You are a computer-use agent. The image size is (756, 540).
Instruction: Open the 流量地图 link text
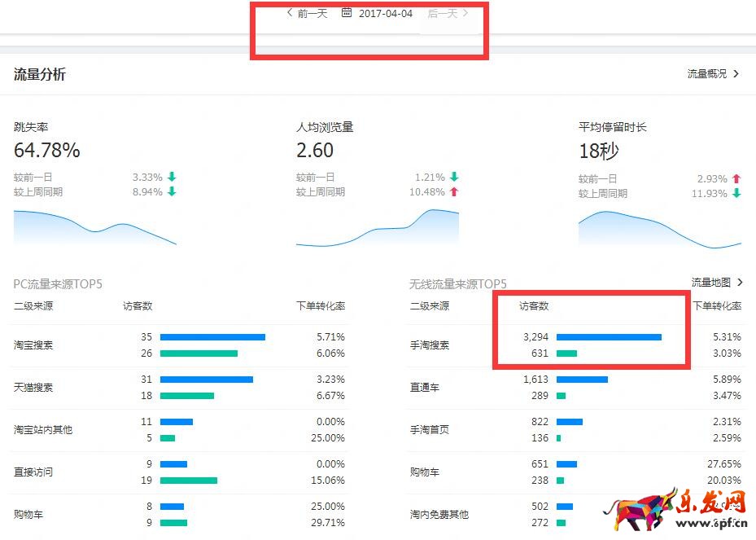click(x=710, y=283)
